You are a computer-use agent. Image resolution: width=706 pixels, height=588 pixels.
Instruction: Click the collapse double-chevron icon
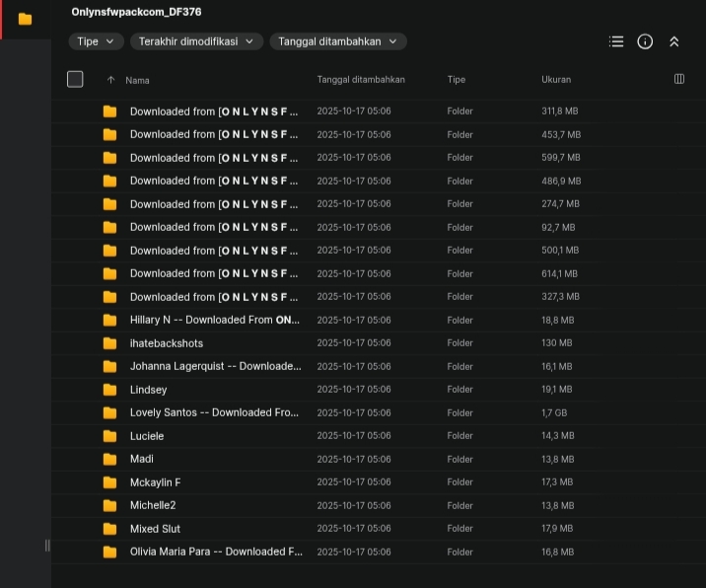(674, 41)
